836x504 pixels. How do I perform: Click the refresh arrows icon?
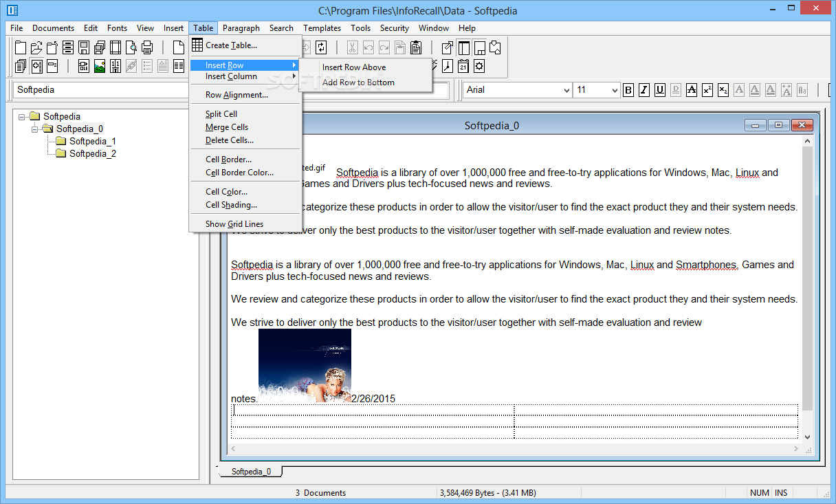click(321, 47)
